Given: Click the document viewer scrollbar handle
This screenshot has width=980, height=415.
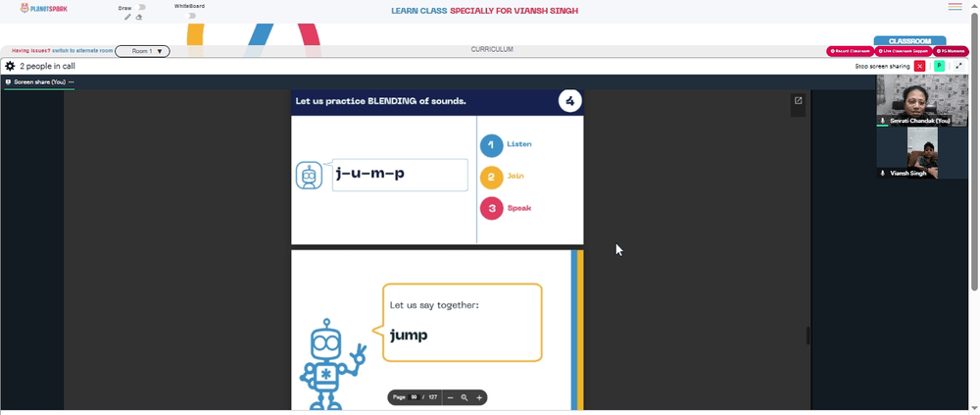Looking at the screenshot, I should click(x=808, y=336).
